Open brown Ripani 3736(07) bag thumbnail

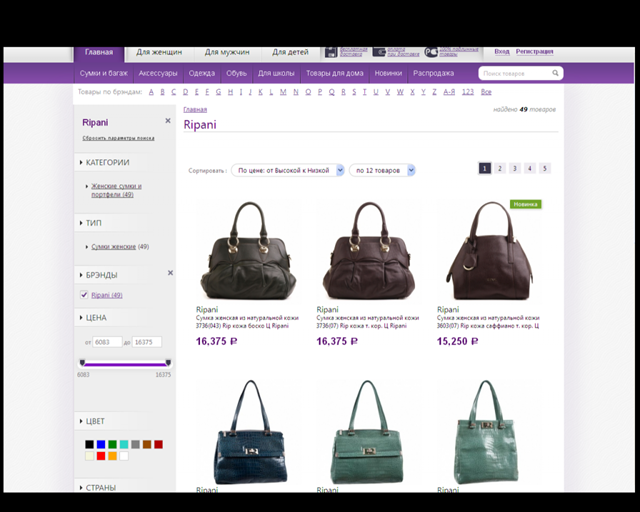(369, 251)
